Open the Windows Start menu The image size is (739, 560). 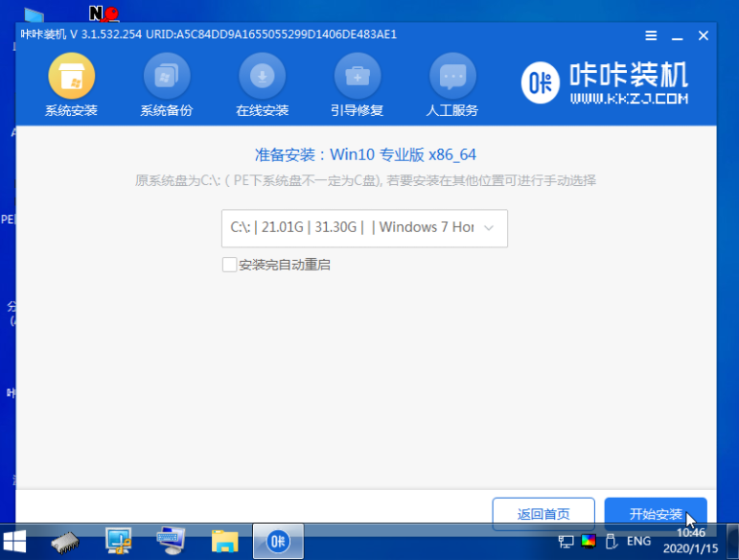tap(16, 542)
